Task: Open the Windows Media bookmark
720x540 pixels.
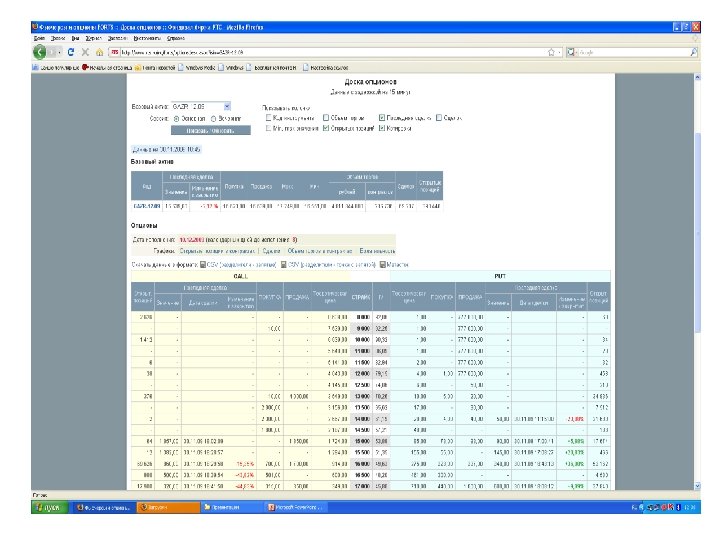Action: [x=197, y=68]
